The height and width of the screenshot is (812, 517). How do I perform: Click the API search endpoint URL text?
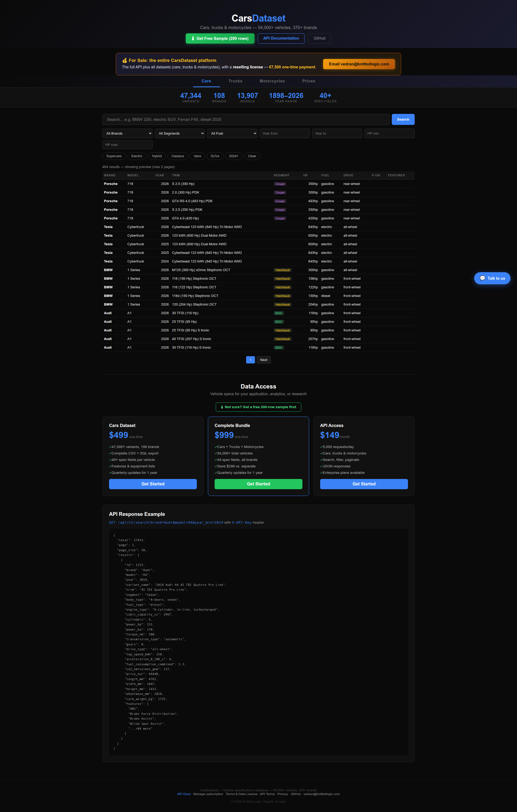(166, 523)
